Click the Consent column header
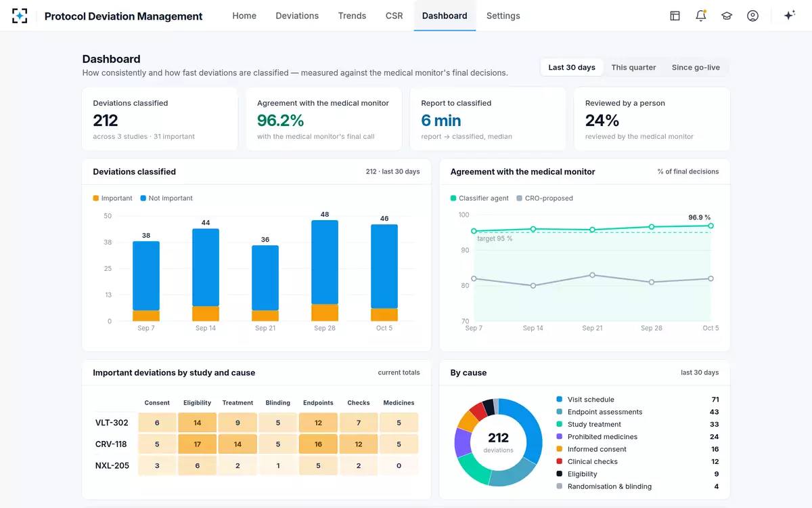 tap(157, 402)
